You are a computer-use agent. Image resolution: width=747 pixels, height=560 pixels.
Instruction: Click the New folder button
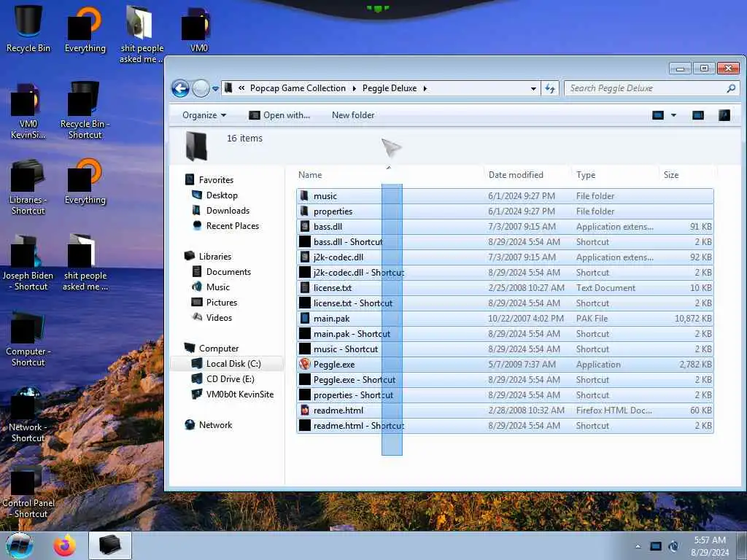tap(353, 115)
